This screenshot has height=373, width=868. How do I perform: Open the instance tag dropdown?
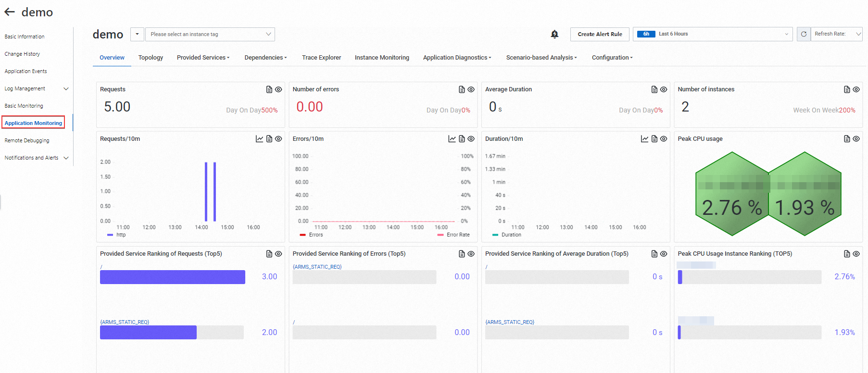[210, 34]
